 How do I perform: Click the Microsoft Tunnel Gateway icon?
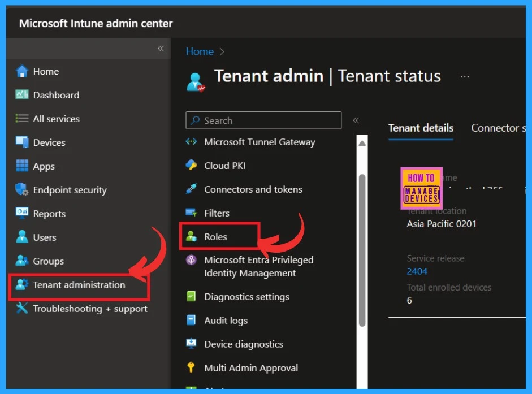pos(191,141)
